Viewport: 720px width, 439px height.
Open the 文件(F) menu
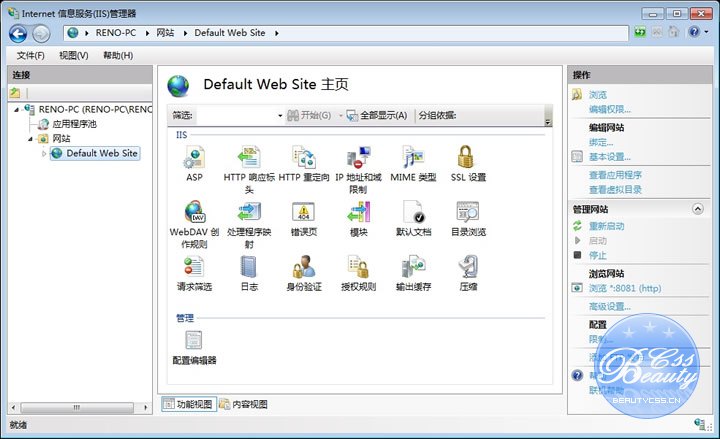(x=30, y=55)
